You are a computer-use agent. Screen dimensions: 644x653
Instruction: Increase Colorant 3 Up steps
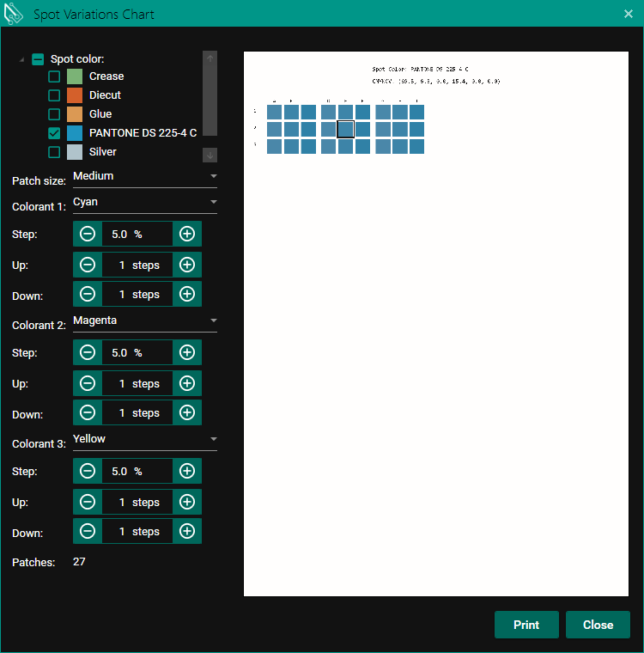(x=187, y=503)
